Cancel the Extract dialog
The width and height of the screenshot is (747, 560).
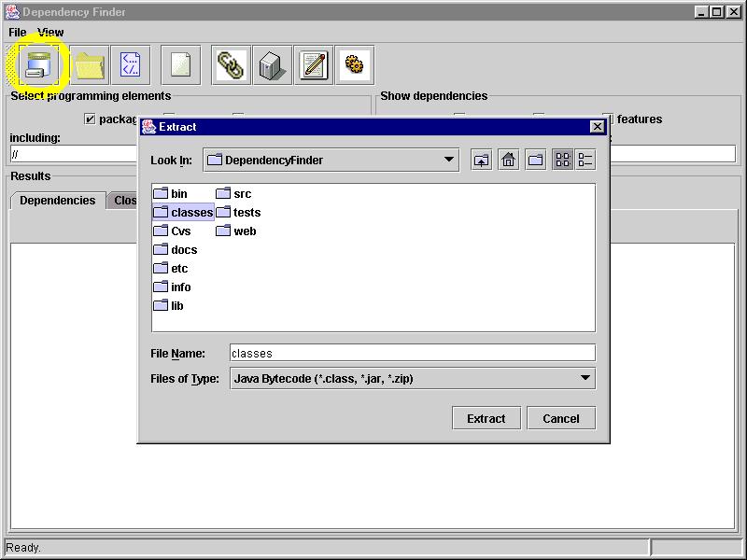[x=561, y=418]
